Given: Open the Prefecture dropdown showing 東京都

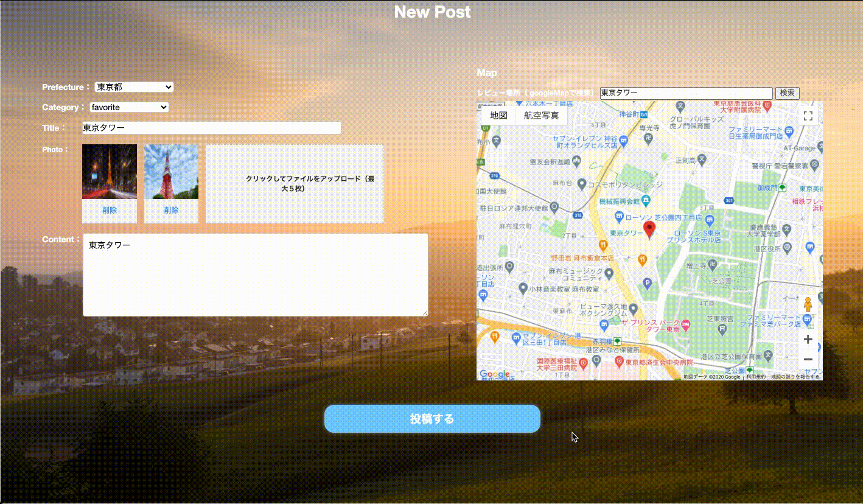Looking at the screenshot, I should pyautogui.click(x=134, y=87).
